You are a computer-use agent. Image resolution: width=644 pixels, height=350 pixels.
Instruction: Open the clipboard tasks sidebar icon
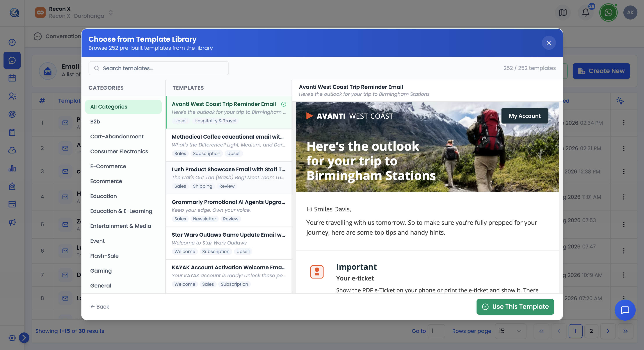[12, 132]
